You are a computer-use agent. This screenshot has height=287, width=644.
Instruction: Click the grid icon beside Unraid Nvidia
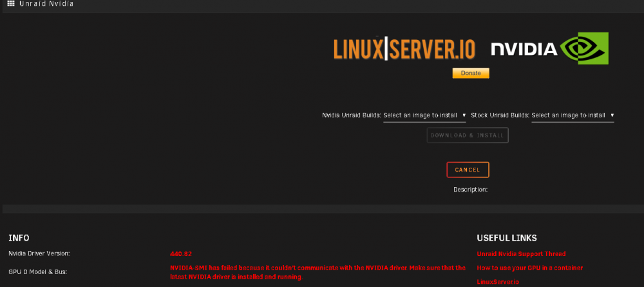point(11,3)
